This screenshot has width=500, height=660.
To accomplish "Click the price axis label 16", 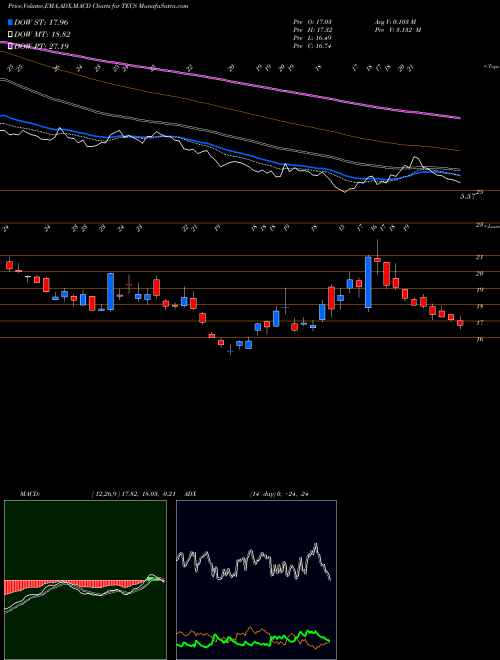I will [x=479, y=339].
